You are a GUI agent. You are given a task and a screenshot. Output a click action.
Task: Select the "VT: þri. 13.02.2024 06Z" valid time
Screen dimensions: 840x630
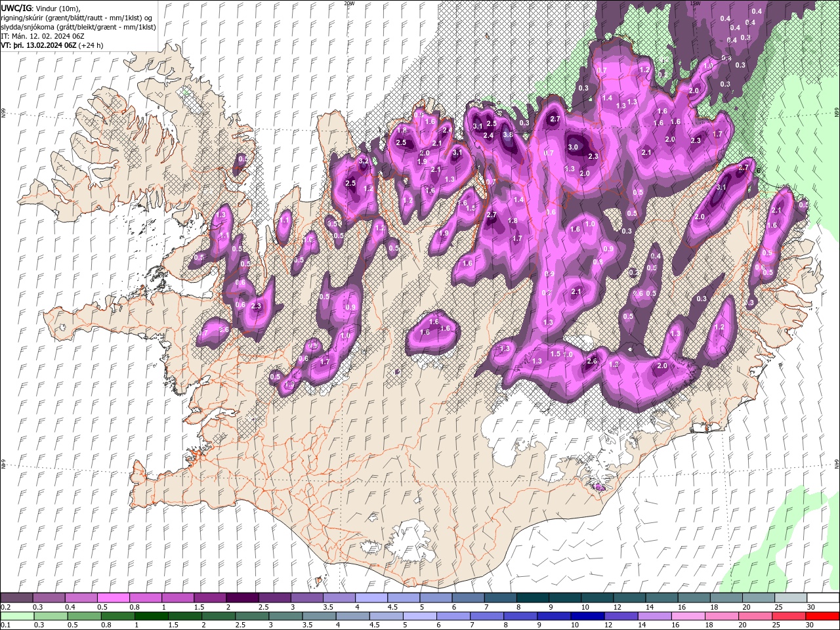click(x=38, y=45)
